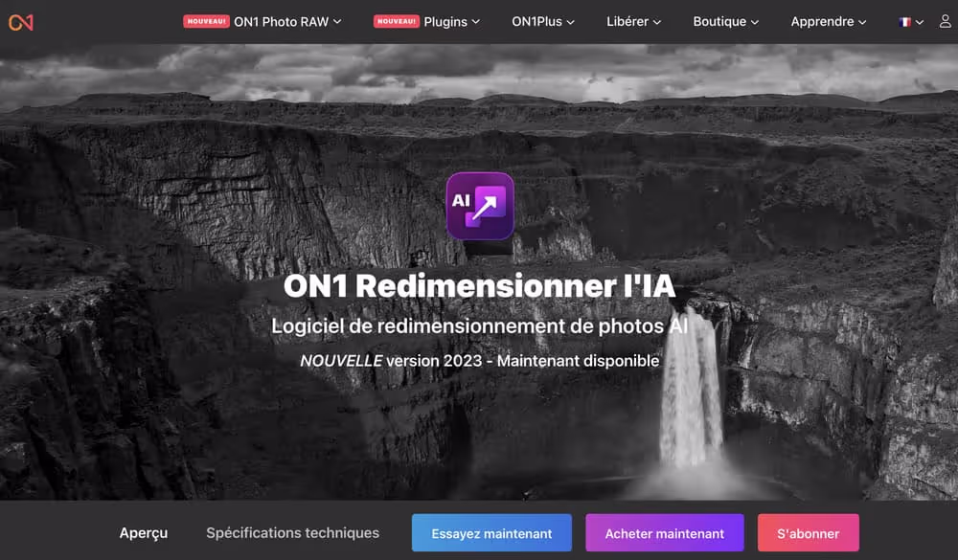The height and width of the screenshot is (560, 958).
Task: Switch to the Aperçu tab
Action: (x=144, y=532)
